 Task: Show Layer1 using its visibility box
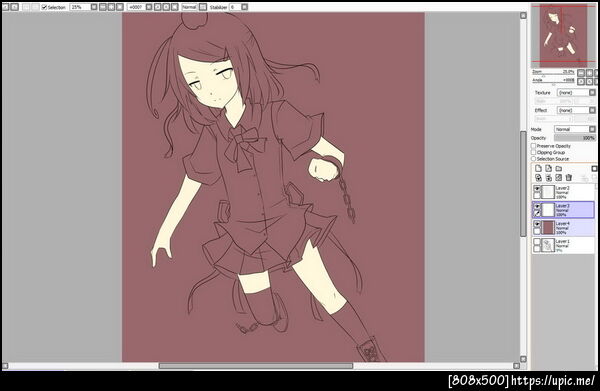537,242
